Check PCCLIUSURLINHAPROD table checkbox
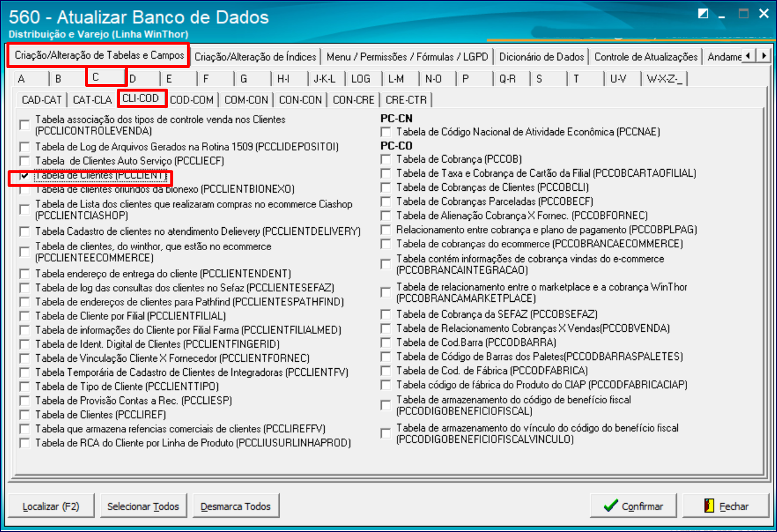The image size is (777, 532). click(25, 443)
